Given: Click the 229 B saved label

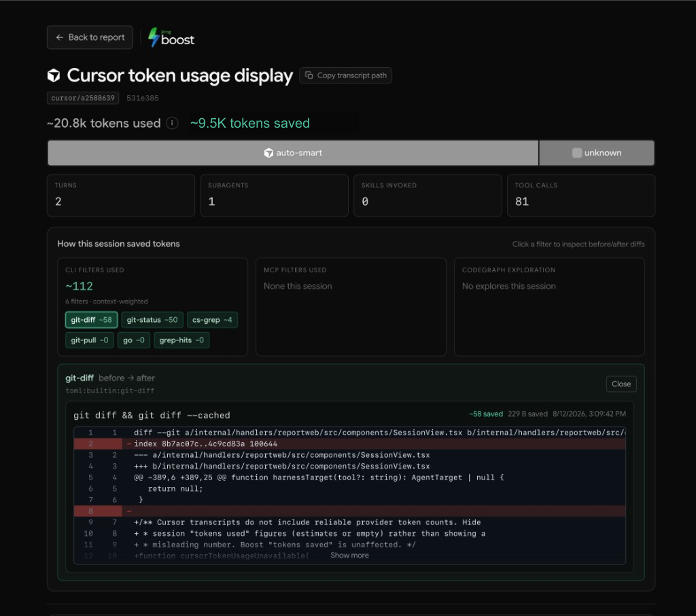Looking at the screenshot, I should point(527,414).
